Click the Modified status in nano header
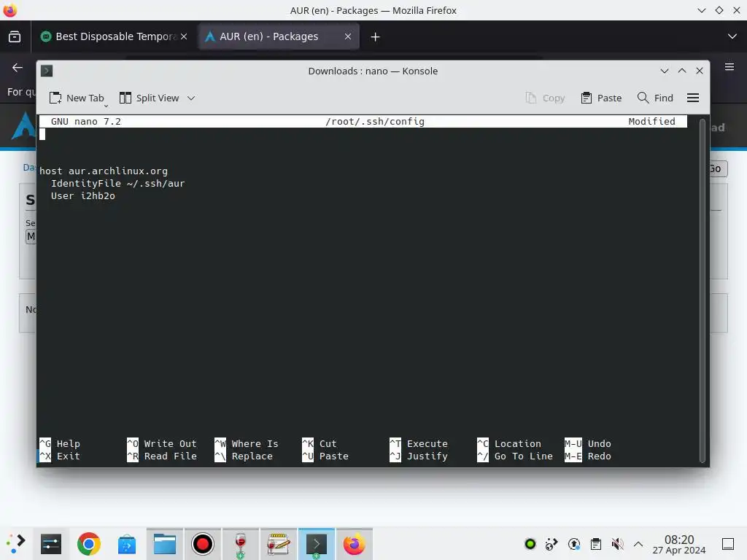The image size is (747, 560). (651, 122)
